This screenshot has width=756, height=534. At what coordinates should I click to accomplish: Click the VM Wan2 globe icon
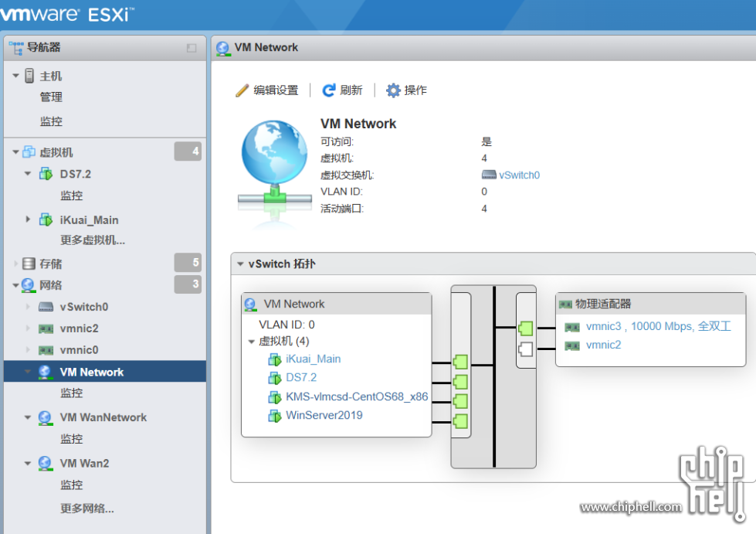pyautogui.click(x=46, y=464)
